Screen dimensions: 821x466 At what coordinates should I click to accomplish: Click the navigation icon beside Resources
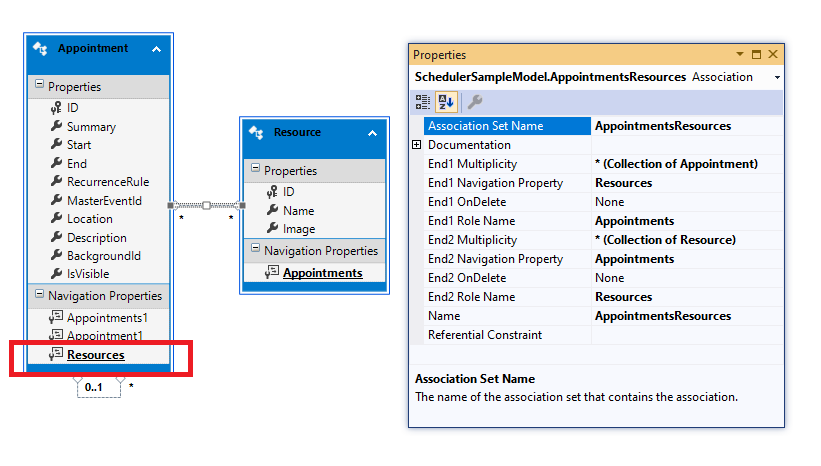pyautogui.click(x=56, y=354)
